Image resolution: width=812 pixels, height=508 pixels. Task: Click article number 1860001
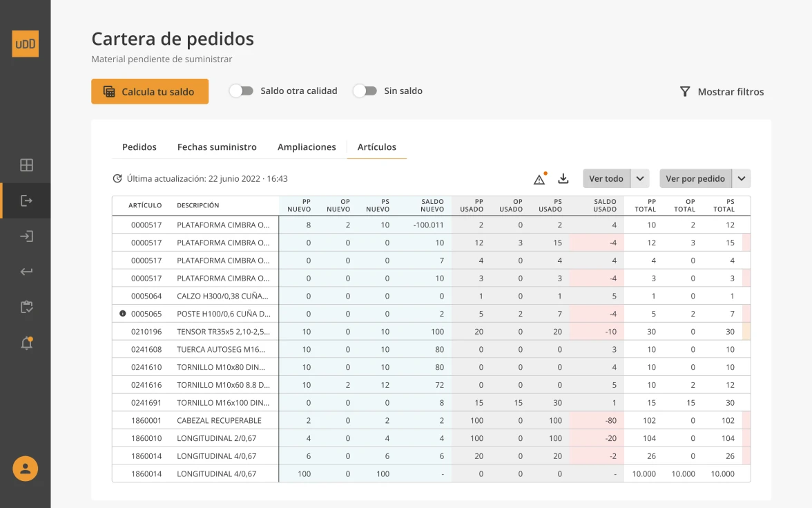pyautogui.click(x=146, y=420)
